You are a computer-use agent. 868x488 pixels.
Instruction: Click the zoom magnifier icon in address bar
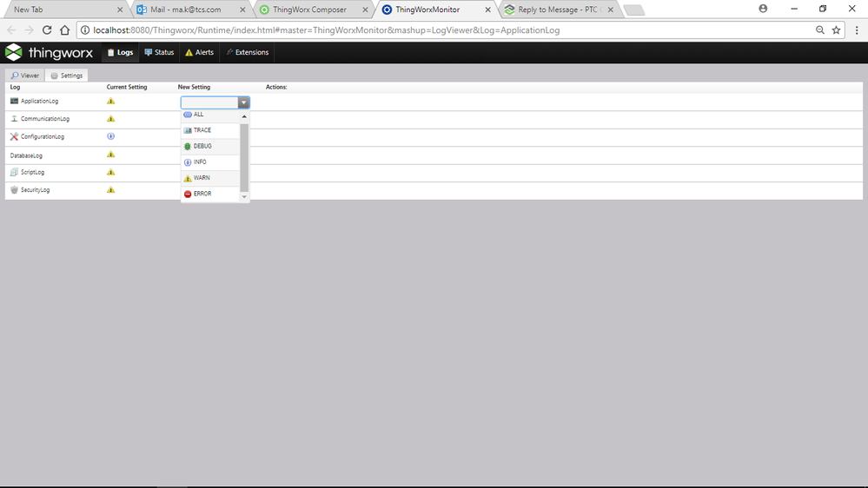point(820,30)
